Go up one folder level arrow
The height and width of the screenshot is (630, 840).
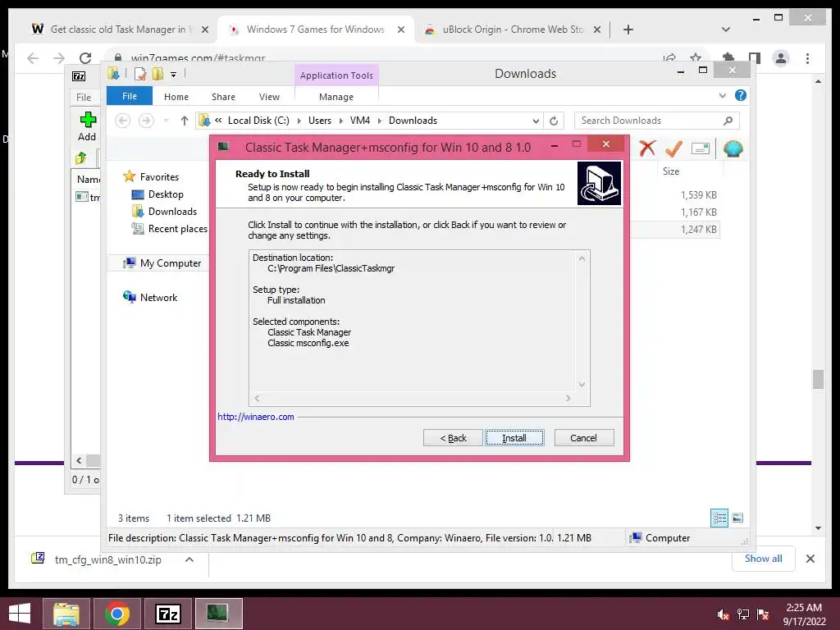(185, 121)
